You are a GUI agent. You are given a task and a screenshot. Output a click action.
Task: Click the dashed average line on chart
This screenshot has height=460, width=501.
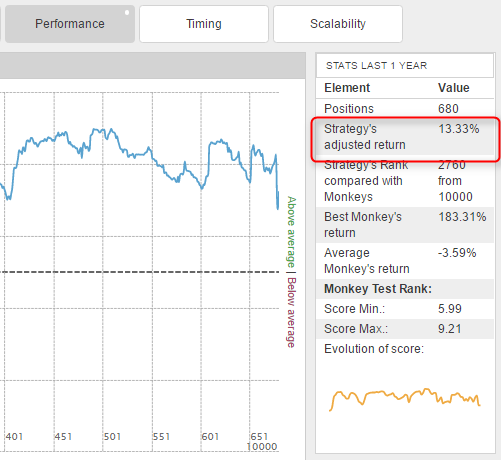point(139,272)
